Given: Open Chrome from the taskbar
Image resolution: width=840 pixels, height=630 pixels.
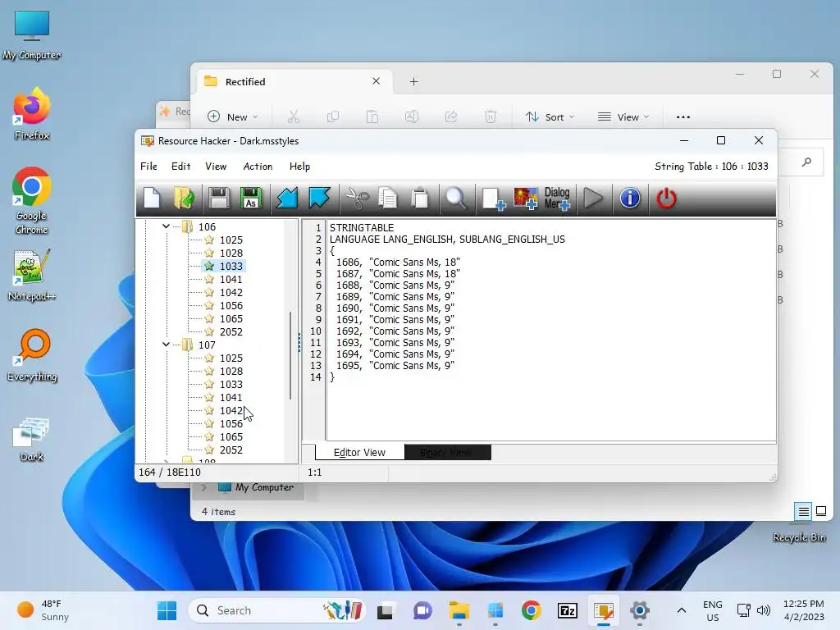Looking at the screenshot, I should coord(531,610).
